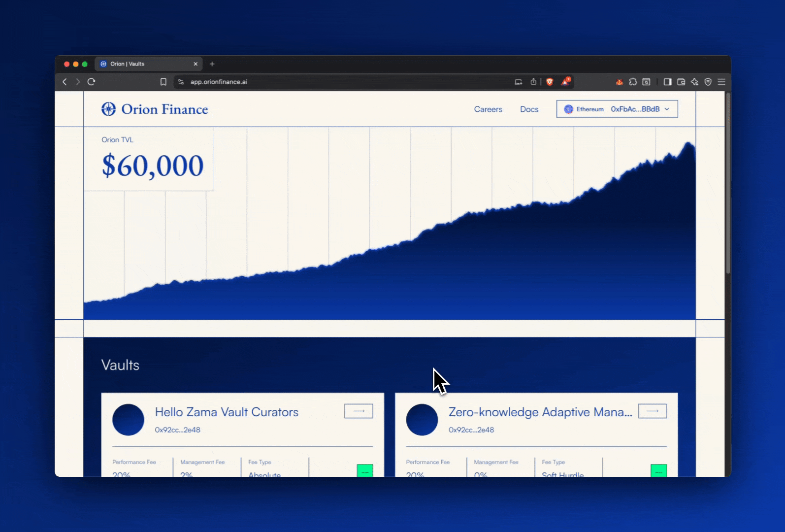Open the browser hamburger main menu
Viewport: 785px width, 532px height.
tap(721, 82)
